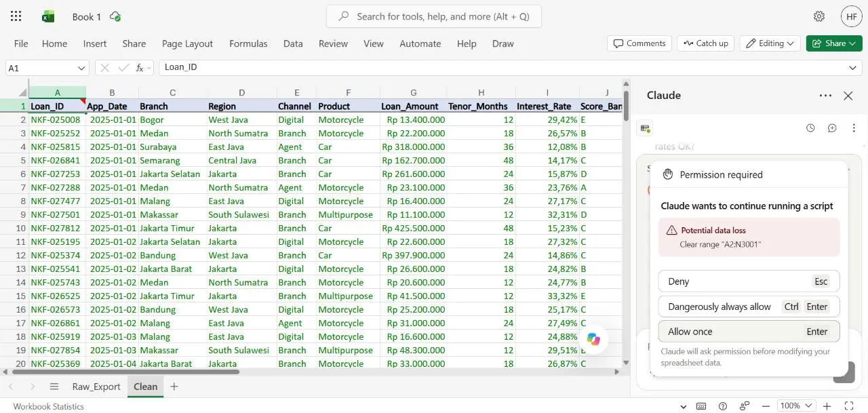Click the search for tools box
868x413 pixels.
click(x=434, y=16)
